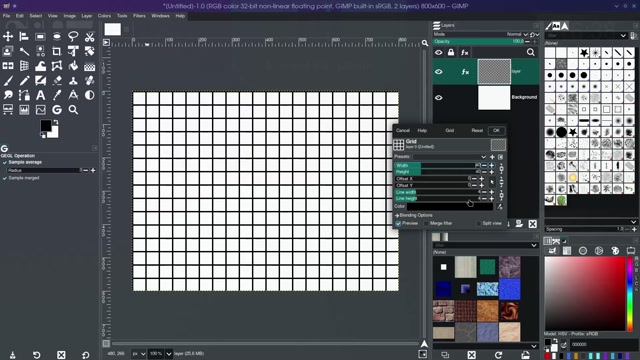640x360 pixels.
Task: Select the Move tool
Action: (8, 37)
